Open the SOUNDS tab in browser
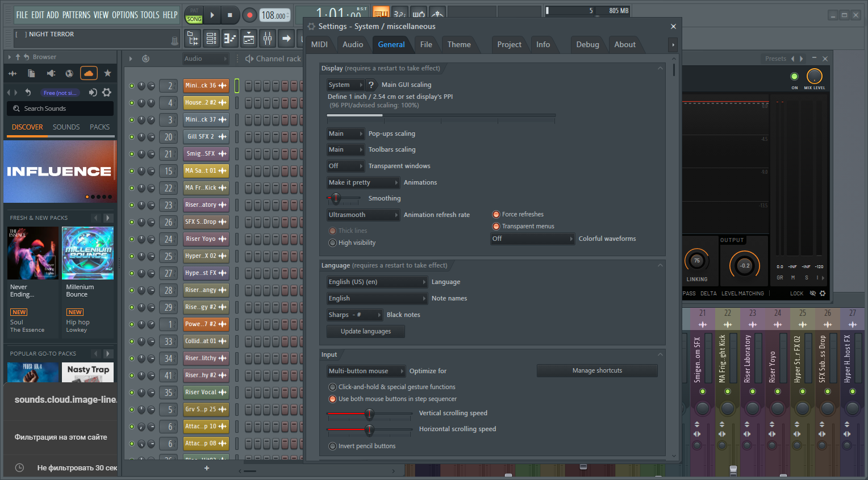868x480 pixels. [x=66, y=127]
